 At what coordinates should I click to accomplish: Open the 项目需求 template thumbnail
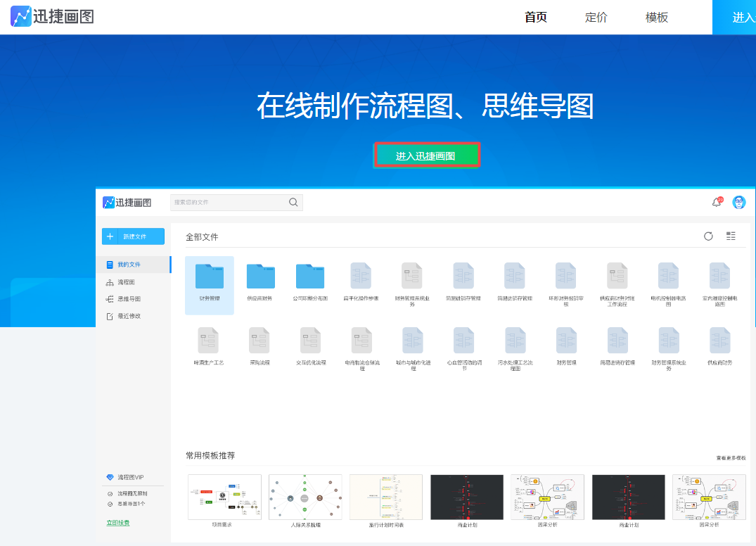[x=224, y=497]
